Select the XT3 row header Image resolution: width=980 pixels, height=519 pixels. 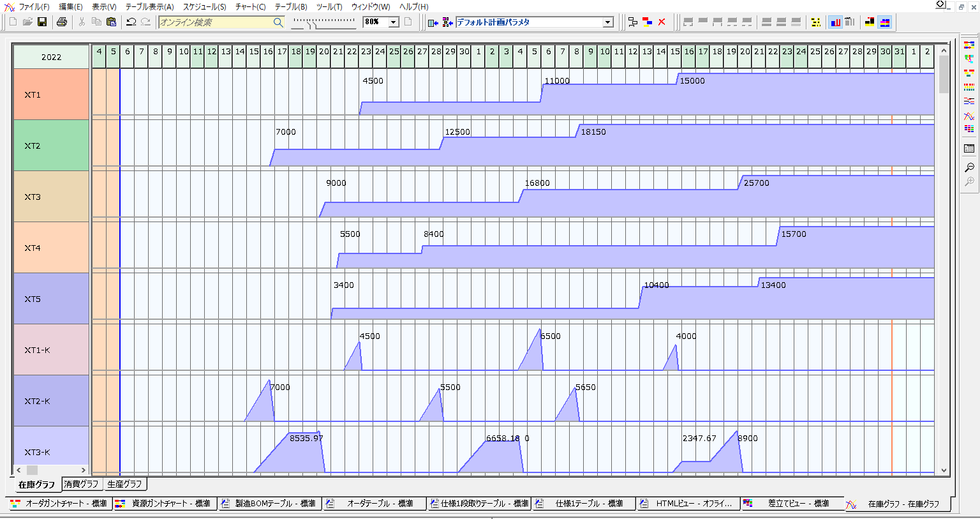[51, 197]
